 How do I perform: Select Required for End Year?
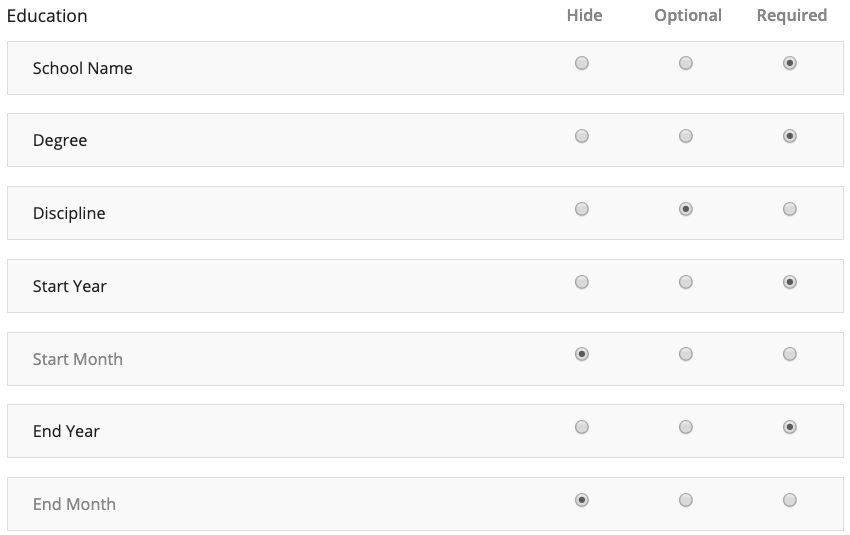click(x=790, y=427)
